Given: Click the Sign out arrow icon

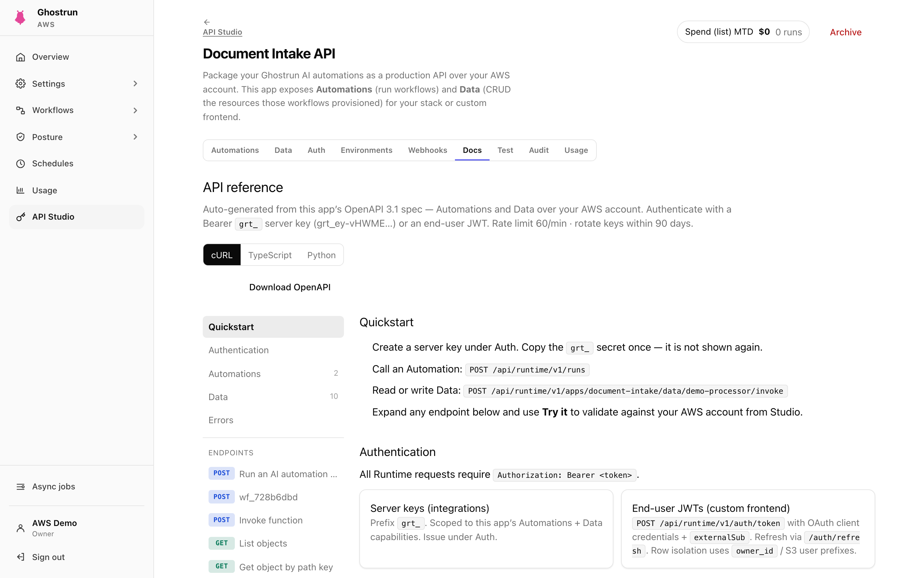Looking at the screenshot, I should [21, 557].
